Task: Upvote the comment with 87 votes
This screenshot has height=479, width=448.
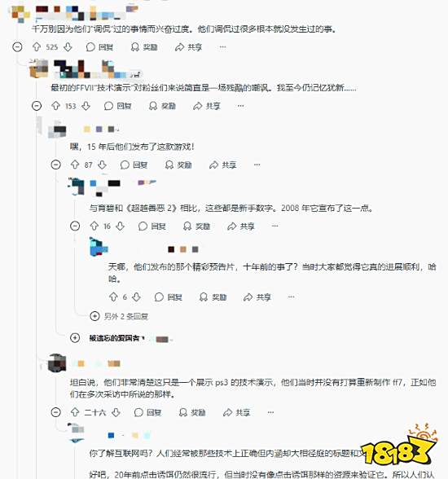Action: (x=75, y=165)
